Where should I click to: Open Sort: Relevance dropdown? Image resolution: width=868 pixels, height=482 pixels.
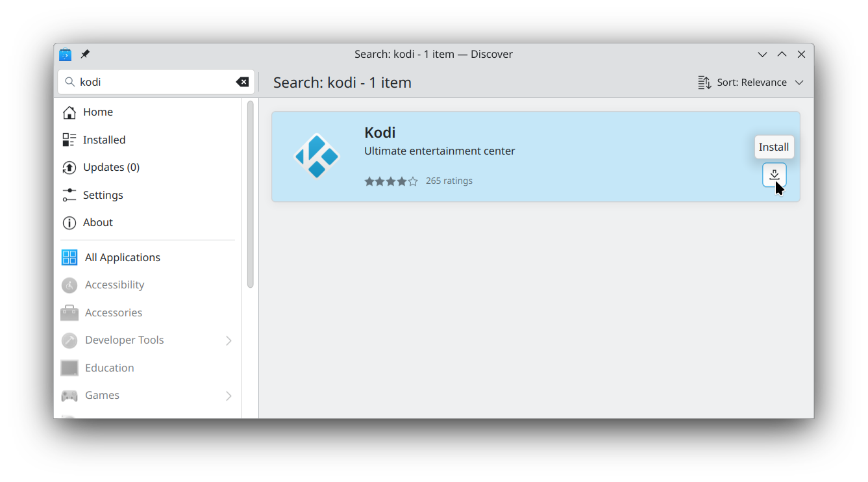751,82
